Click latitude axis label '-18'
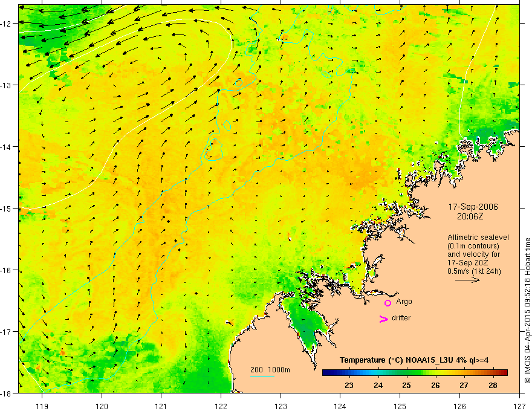532x411 pixels. tap(7, 393)
